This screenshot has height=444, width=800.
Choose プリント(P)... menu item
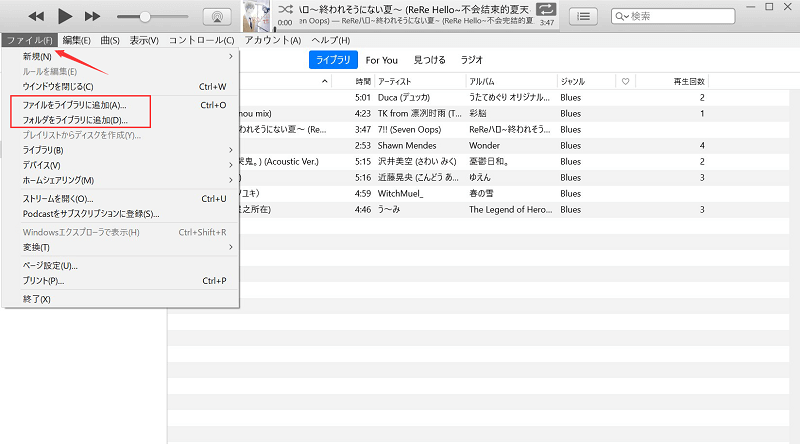pyautogui.click(x=120, y=281)
